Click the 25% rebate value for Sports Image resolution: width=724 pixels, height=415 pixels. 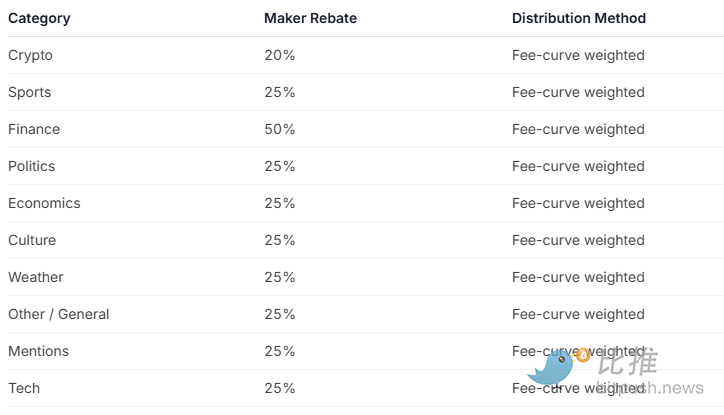[x=280, y=92]
